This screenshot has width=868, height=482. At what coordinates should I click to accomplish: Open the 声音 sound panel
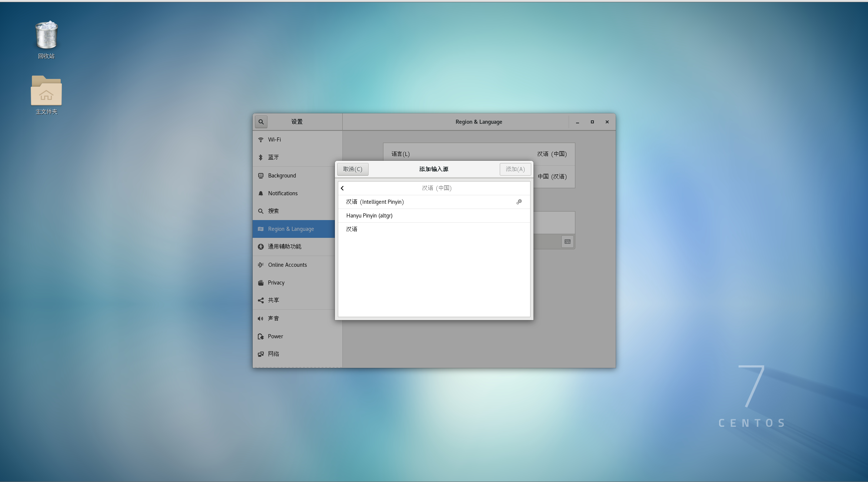click(x=273, y=318)
